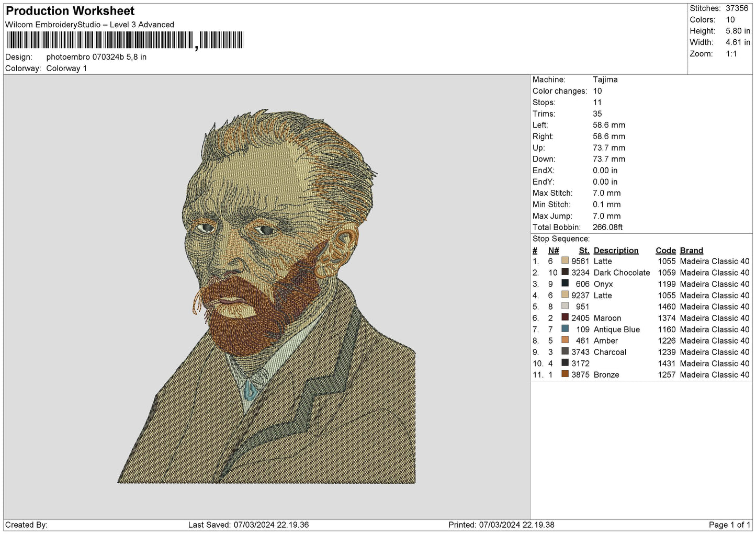Viewport: 756px width, 534px height.
Task: Click the 'Page 1 of 1' indicator
Action: [730, 525]
